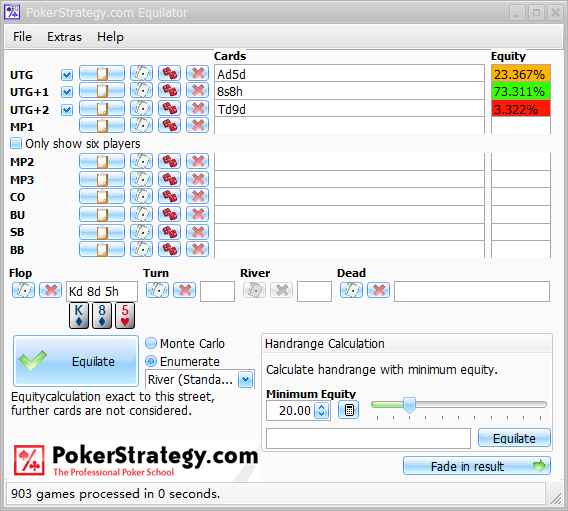The width and height of the screenshot is (568, 511).
Task: Click the Handrange Calculation Equilate button
Action: (x=514, y=438)
